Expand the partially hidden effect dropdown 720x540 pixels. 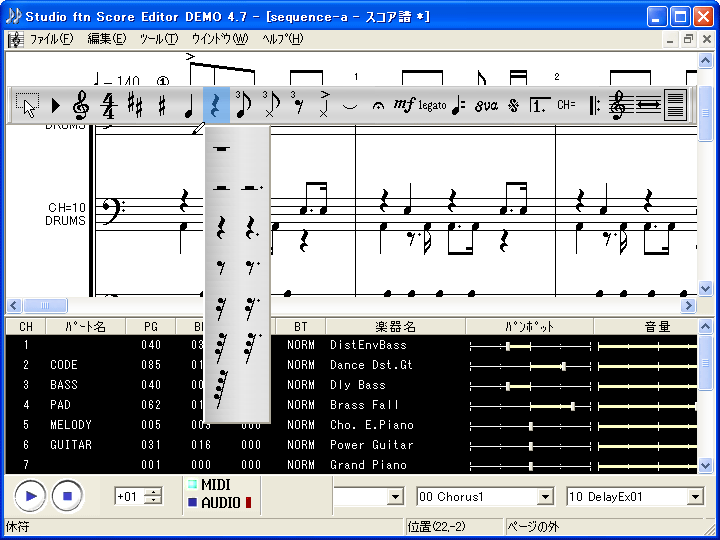(395, 496)
